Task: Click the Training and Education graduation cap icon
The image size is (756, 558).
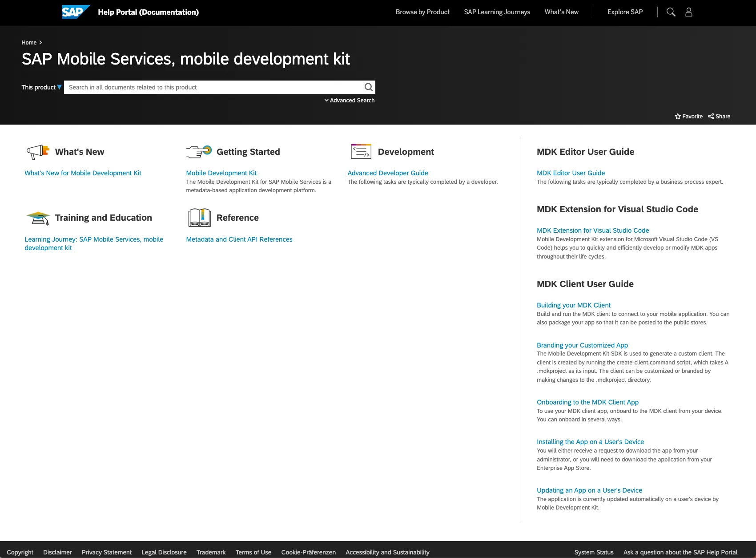Action: [38, 218]
